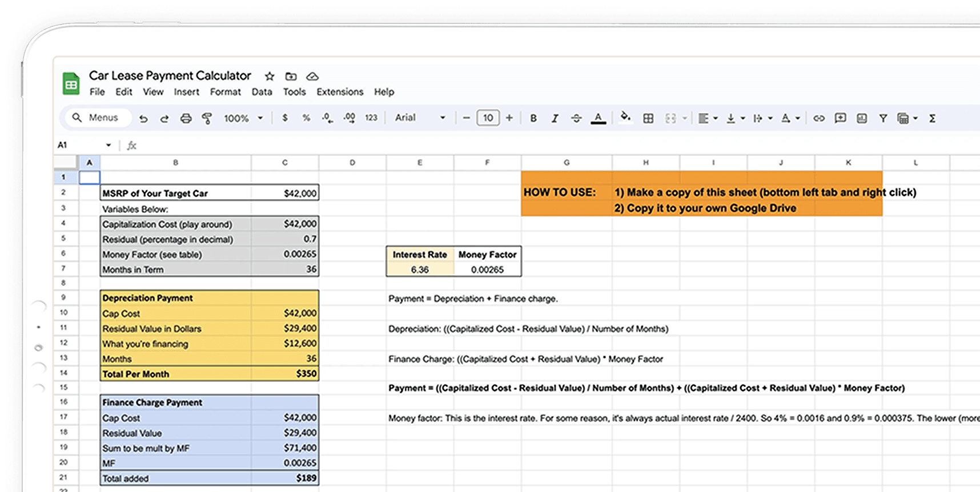The height and width of the screenshot is (492, 980).
Task: Open the fill color picker
Action: 626,117
